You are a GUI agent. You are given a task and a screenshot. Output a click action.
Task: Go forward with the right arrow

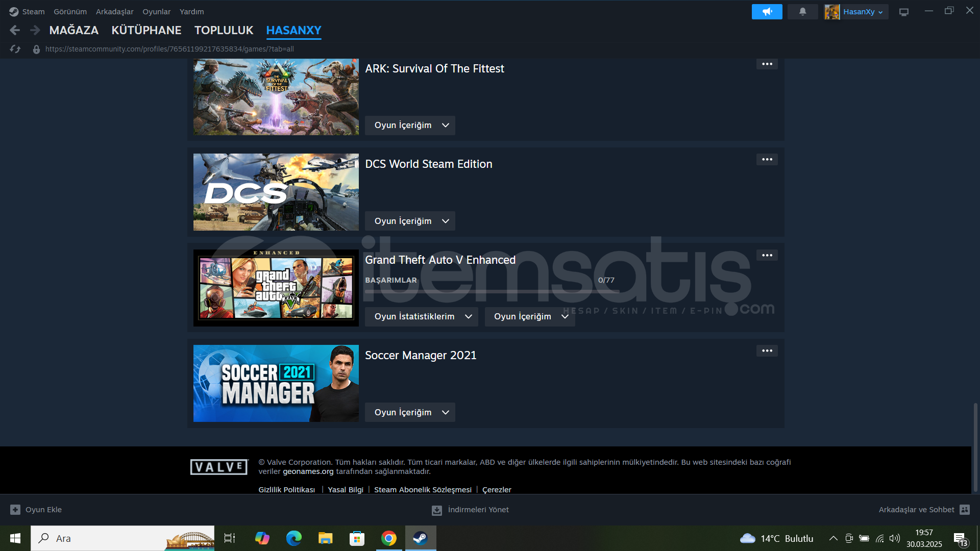pos(35,31)
